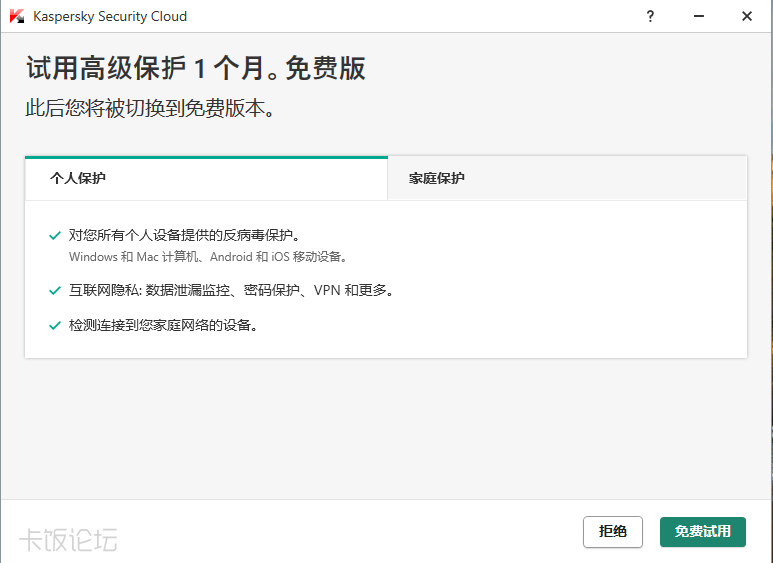This screenshot has height=563, width=773.
Task: Click text 互联网隐私: 数据泄漏监控、密码保护、VPN 和更多。
Action: [231, 290]
